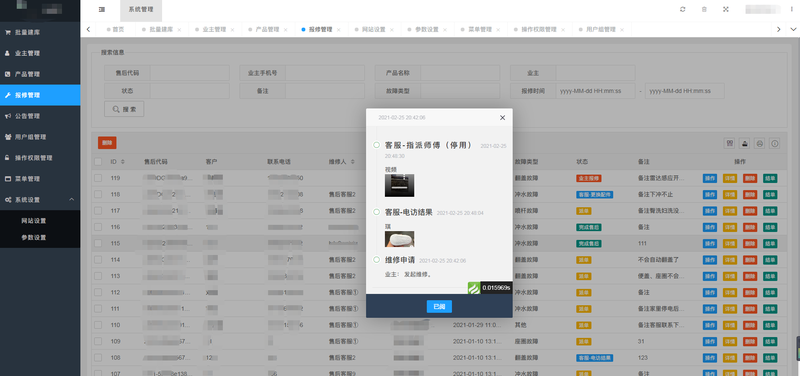800x376 pixels.
Task: Check the row 112 checkbox
Action: [x=98, y=292]
